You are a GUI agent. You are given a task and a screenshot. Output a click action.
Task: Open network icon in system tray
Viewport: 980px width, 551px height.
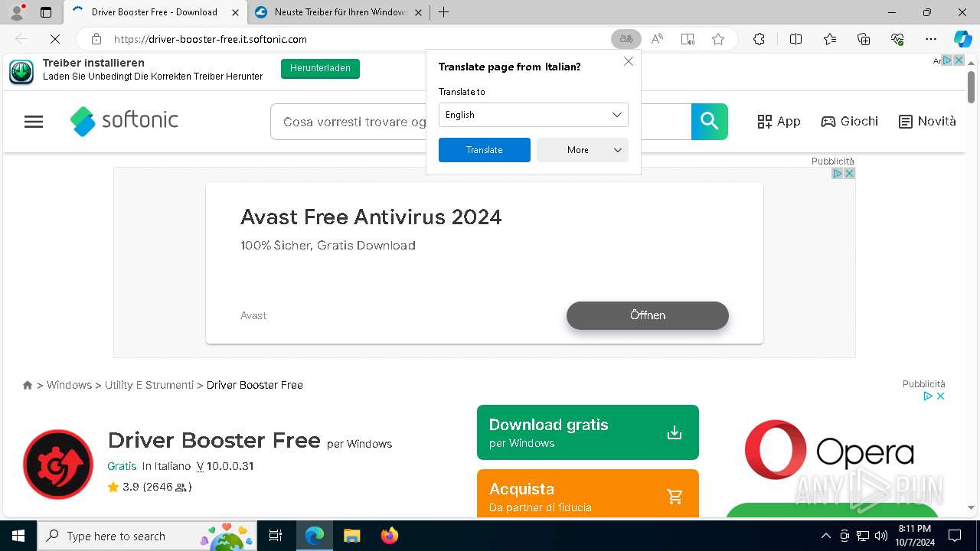tap(863, 536)
